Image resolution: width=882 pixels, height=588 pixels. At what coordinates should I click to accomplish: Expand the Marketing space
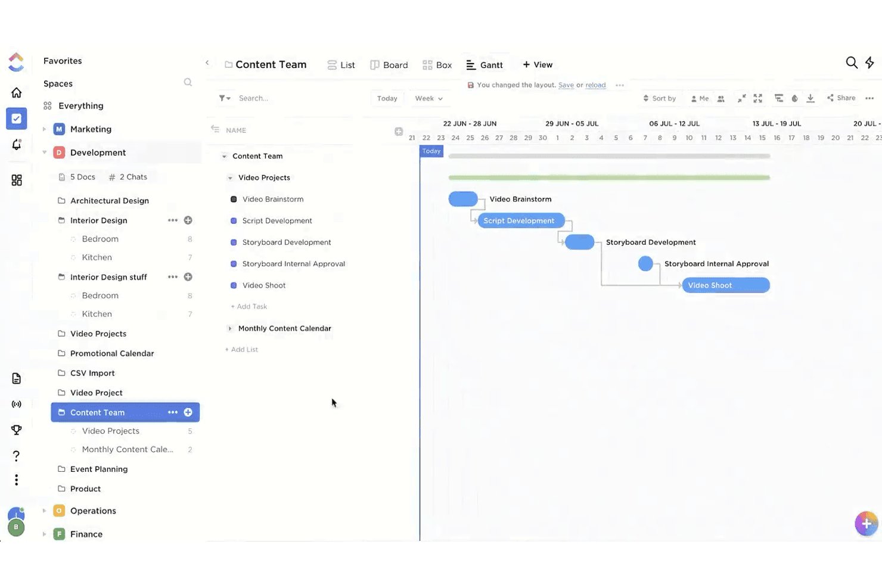[44, 129]
